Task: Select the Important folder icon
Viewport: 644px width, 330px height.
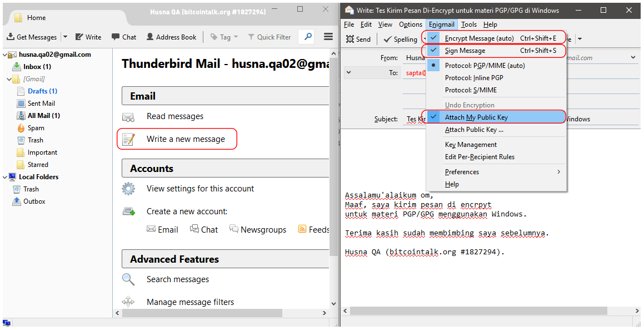Action: [21, 152]
